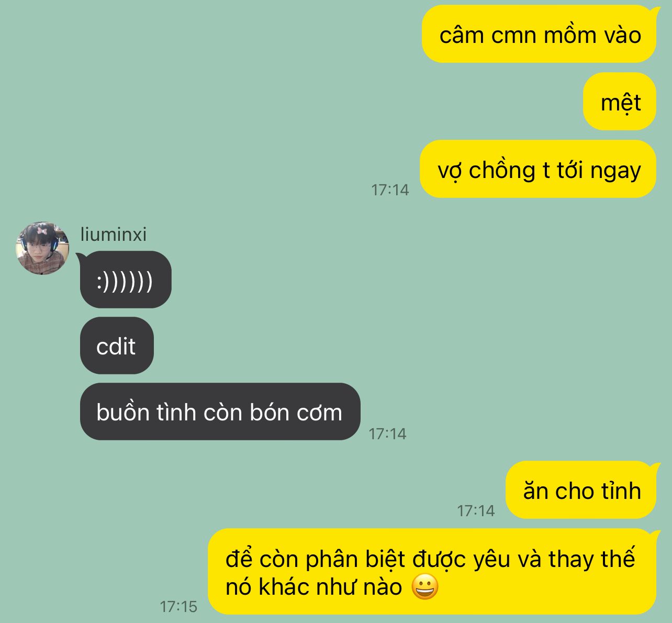Tap the 17:15 timestamp of the last message
The image size is (672, 623).
pyautogui.click(x=178, y=607)
